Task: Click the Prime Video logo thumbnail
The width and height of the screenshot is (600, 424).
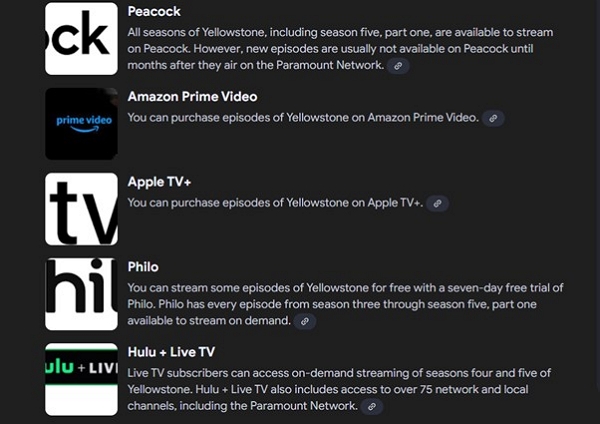Action: pos(82,124)
